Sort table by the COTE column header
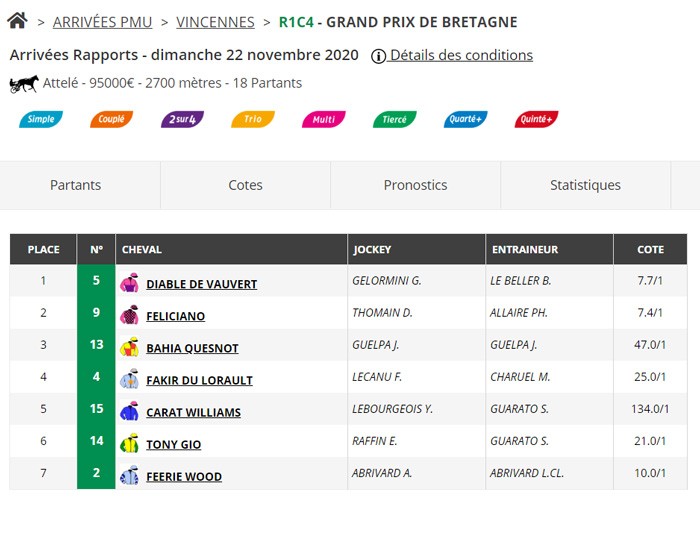This screenshot has width=700, height=558. tap(650, 249)
